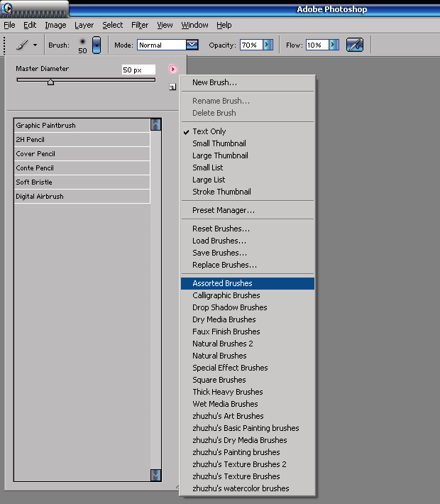Load Square Brushes set

[x=248, y=380]
